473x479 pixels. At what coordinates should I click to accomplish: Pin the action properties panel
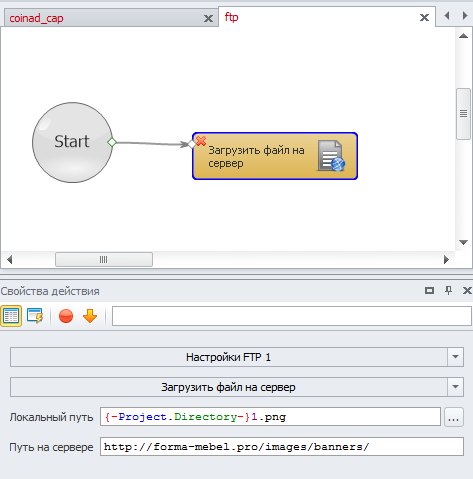click(449, 290)
